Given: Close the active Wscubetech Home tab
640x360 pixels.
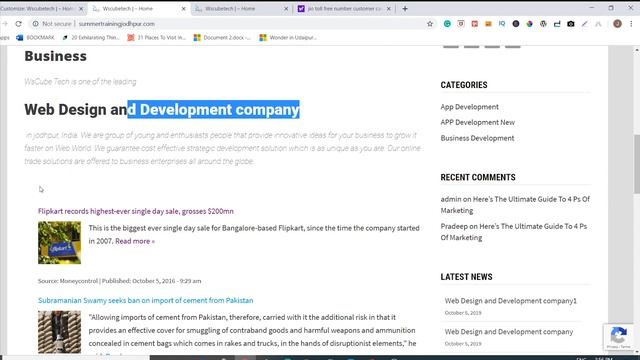Looking at the screenshot, I should [x=183, y=9].
